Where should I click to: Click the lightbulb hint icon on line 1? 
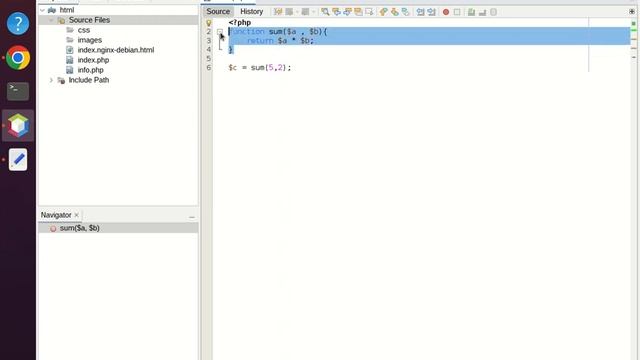coord(209,23)
